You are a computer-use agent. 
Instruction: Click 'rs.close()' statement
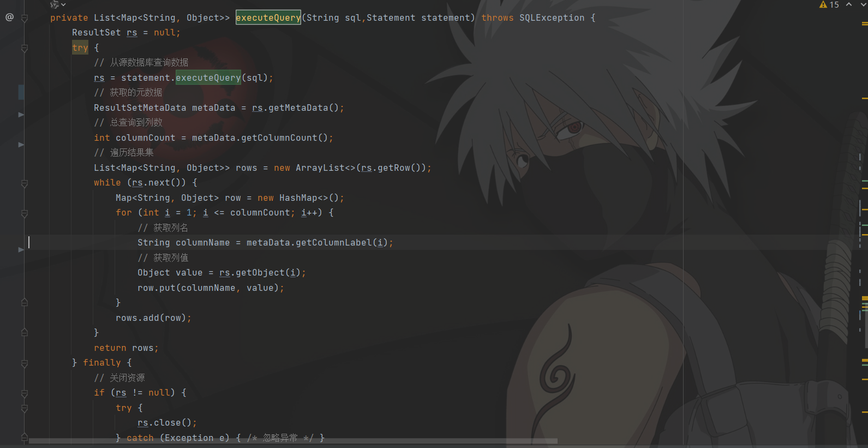[167, 422]
